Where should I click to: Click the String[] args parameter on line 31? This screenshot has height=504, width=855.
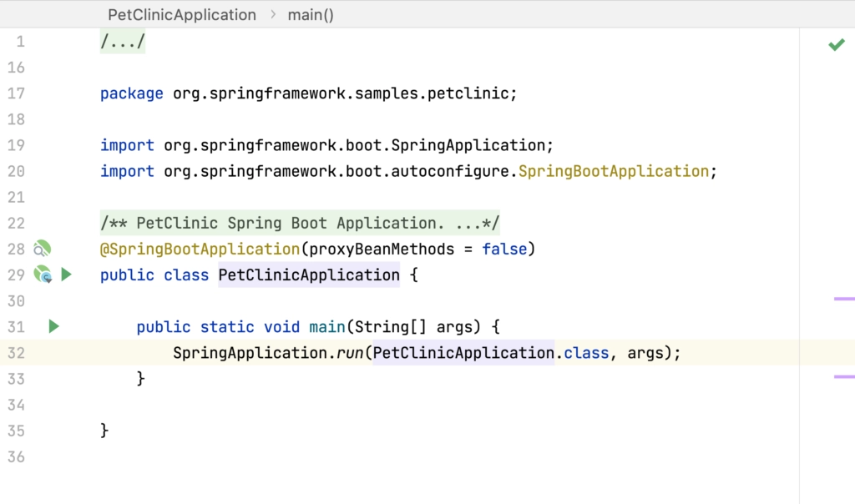(x=417, y=327)
